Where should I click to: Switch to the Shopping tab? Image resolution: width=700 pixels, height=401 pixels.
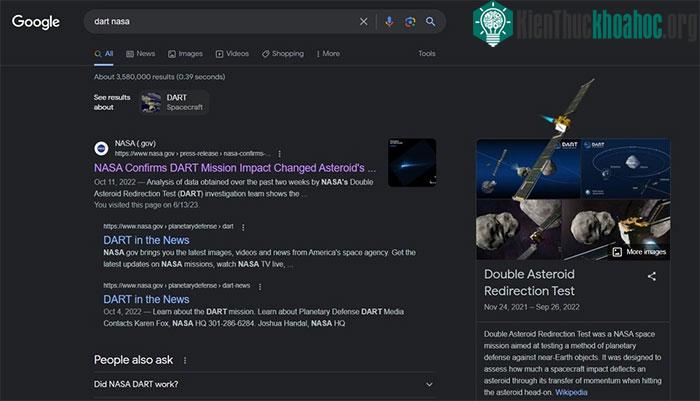(x=283, y=54)
